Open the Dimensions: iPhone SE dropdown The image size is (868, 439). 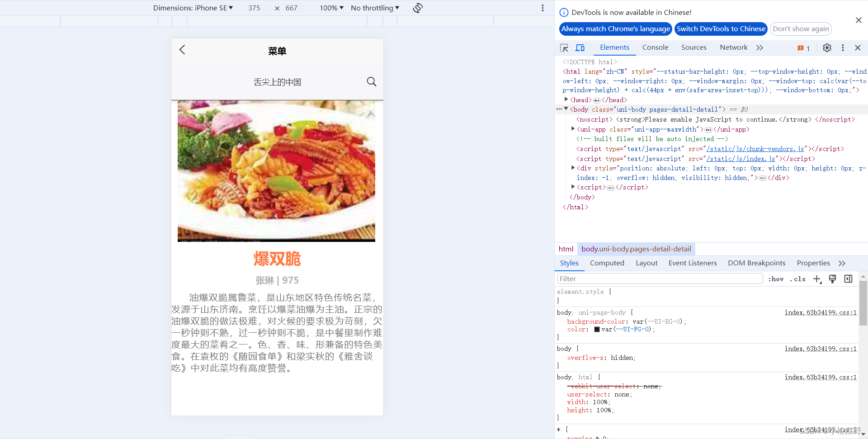(x=193, y=8)
